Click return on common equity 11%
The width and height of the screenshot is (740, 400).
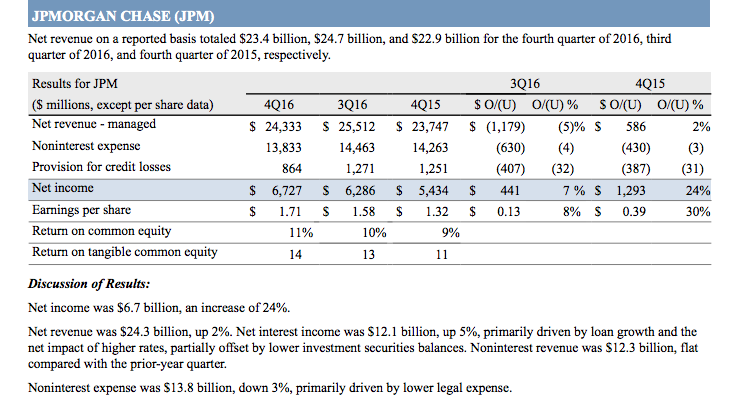point(301,233)
